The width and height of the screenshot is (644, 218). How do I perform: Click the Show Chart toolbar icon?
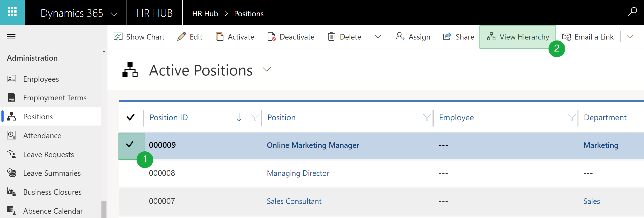click(118, 37)
